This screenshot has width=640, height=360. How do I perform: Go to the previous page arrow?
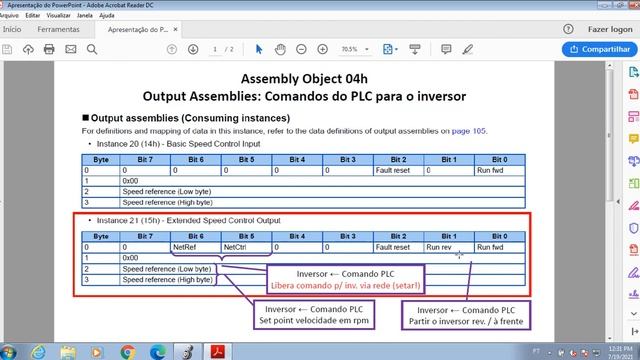coord(172,49)
